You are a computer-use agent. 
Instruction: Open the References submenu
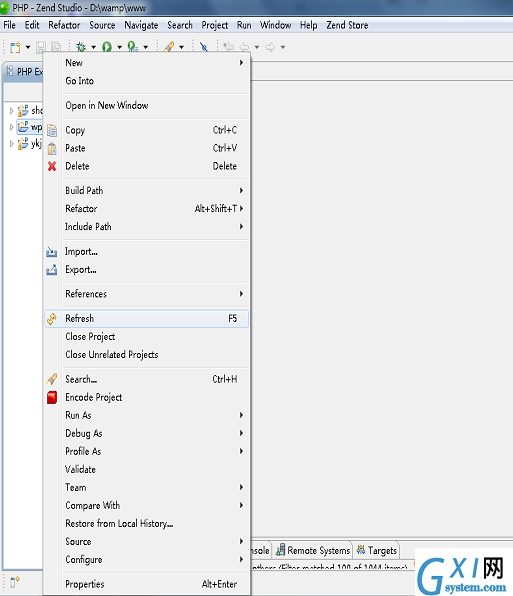[147, 294]
